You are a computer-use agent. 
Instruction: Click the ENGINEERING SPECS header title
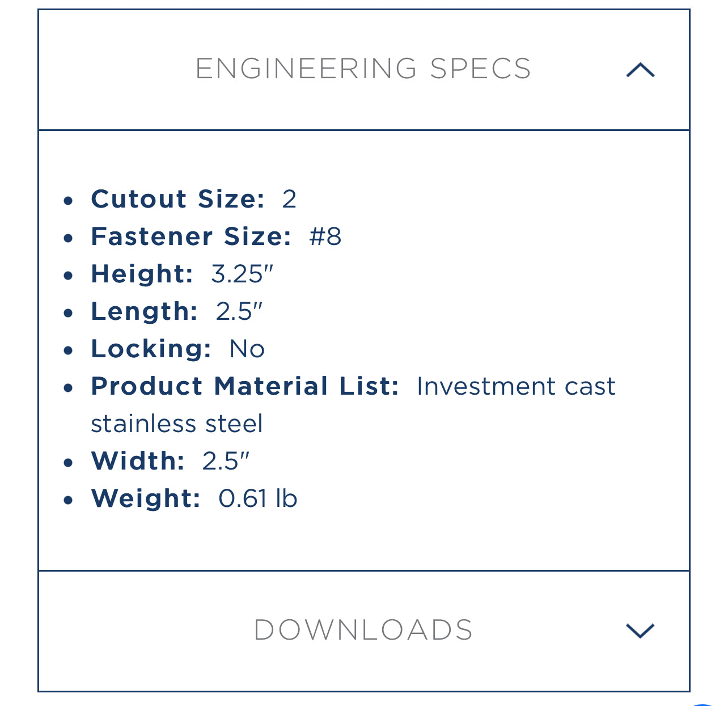[363, 69]
